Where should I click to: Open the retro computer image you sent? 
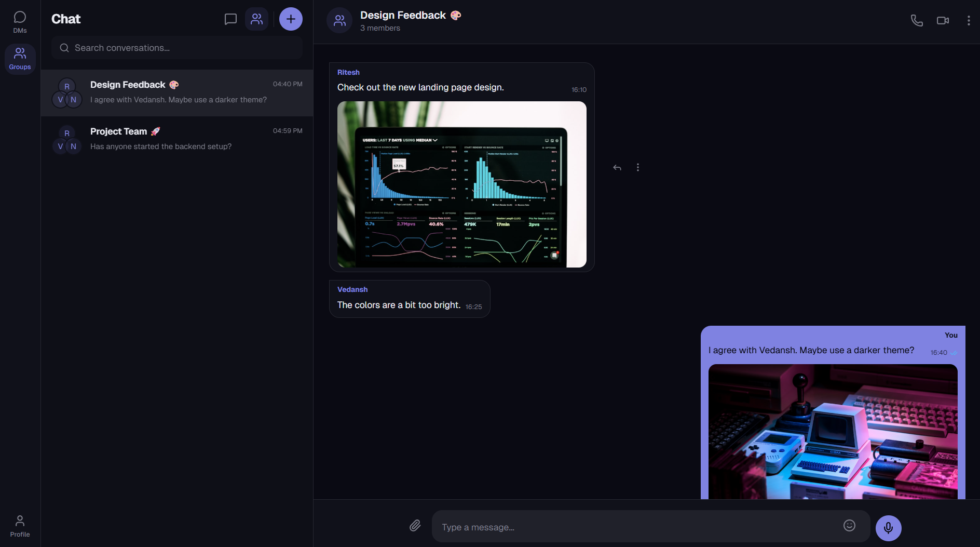[x=833, y=431]
